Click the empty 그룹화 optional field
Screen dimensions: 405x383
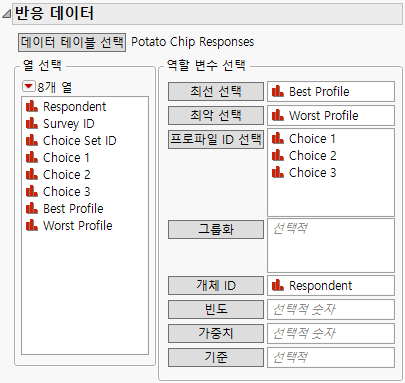point(331,245)
